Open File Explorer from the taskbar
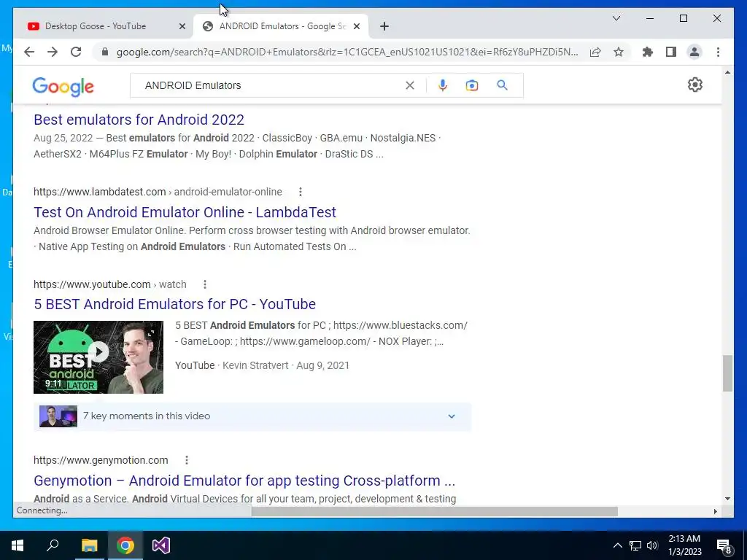 [89, 545]
